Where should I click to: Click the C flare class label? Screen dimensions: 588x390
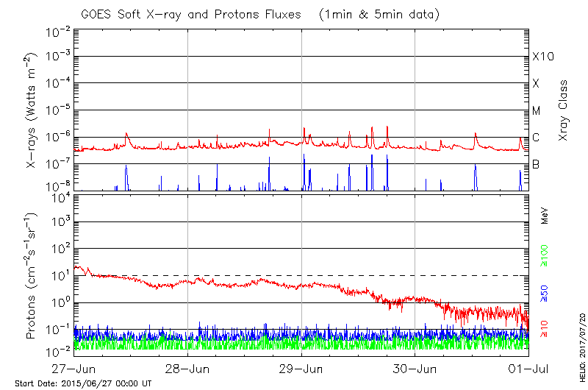point(537,138)
